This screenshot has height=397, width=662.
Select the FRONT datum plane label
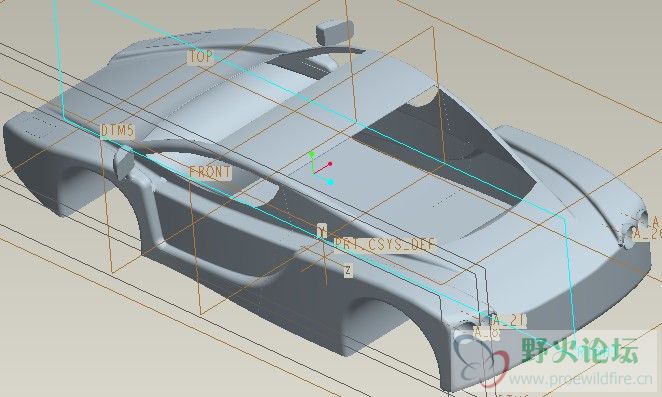(x=210, y=172)
